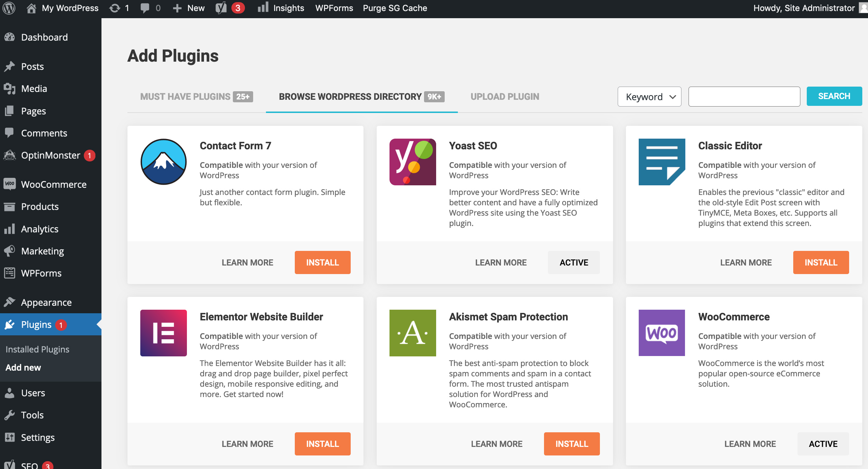Open the Keyword search type dropdown
The image size is (868, 469).
[649, 97]
